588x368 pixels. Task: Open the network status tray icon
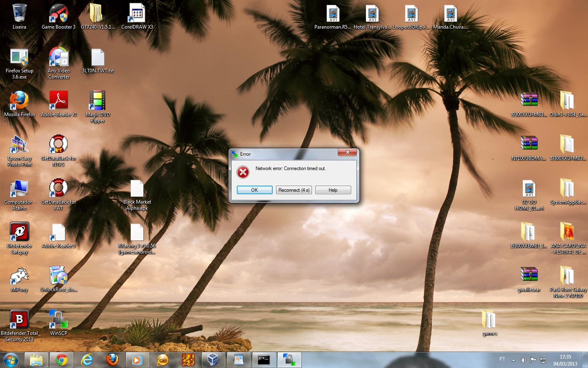point(543,360)
